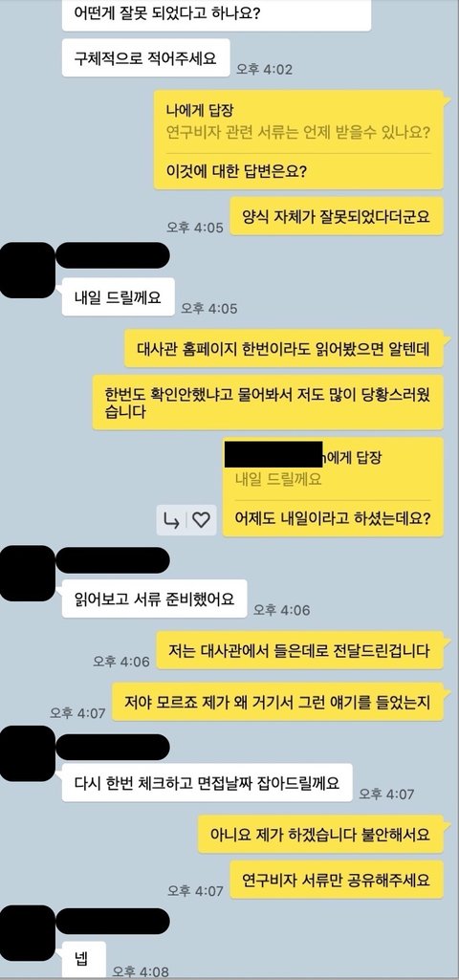Select the '읽어보고 서류 준비했어요' message
Screen dimensions: 459x980
point(154,599)
